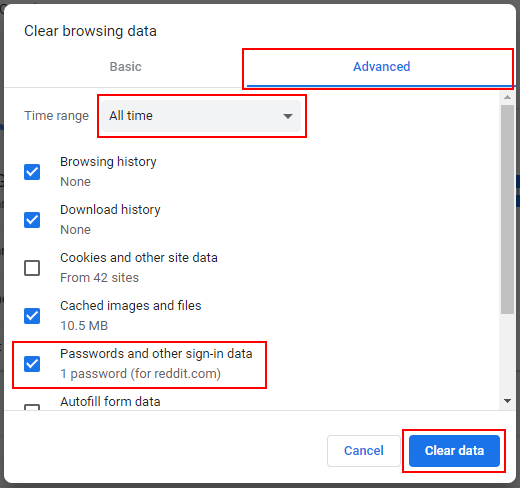Image resolution: width=520 pixels, height=488 pixels.
Task: Click the Download history label
Action: pos(110,210)
